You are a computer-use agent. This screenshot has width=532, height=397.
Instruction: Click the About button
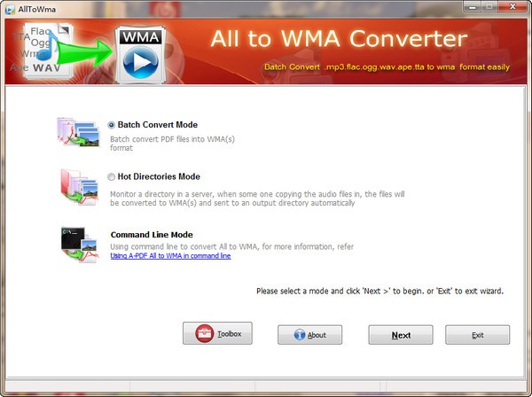309,335
